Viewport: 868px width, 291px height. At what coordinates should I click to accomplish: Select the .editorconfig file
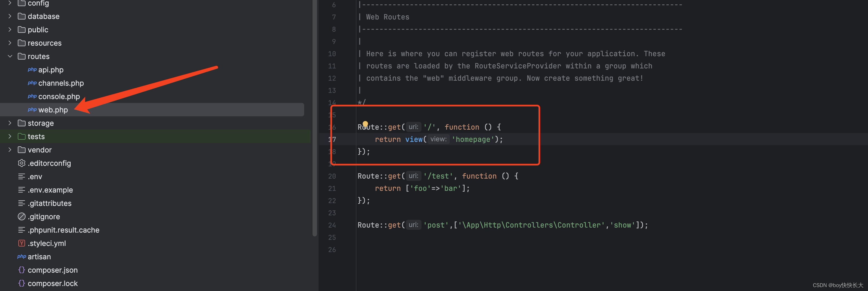click(x=49, y=163)
